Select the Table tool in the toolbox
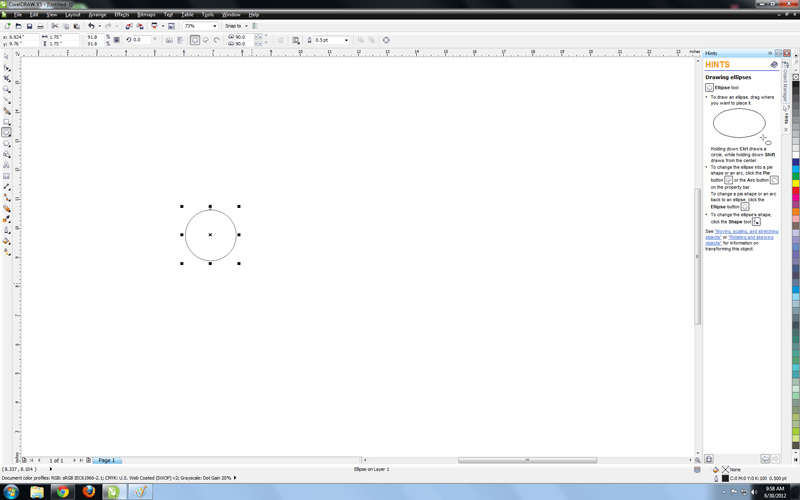Viewport: 800px width, 500px height. pyautogui.click(x=6, y=176)
